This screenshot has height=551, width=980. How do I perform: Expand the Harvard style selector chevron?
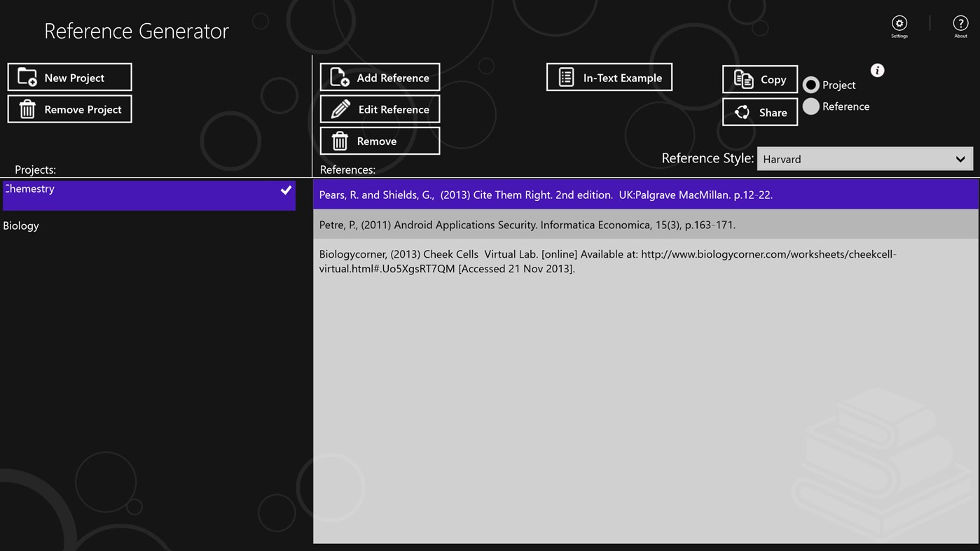pos(960,159)
